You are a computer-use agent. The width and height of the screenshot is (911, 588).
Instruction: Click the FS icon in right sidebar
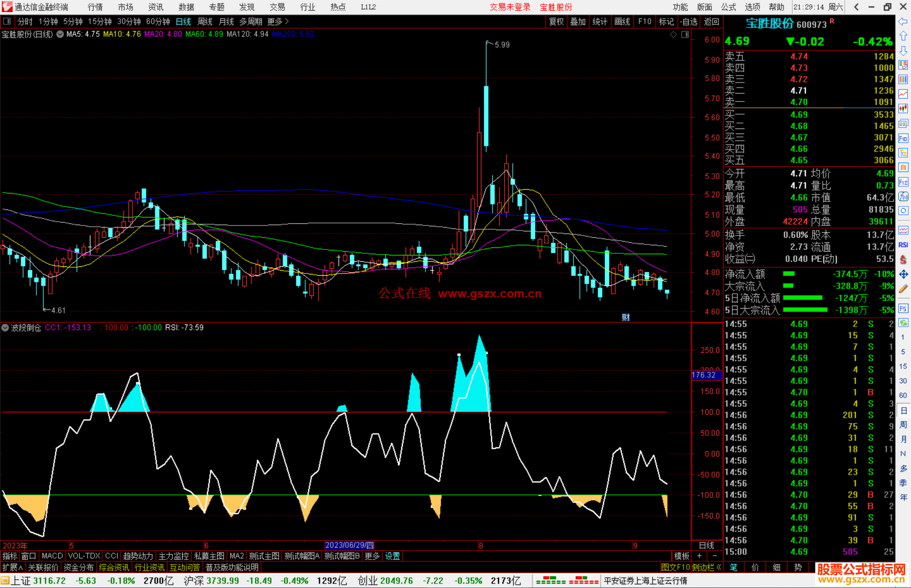coord(903,309)
